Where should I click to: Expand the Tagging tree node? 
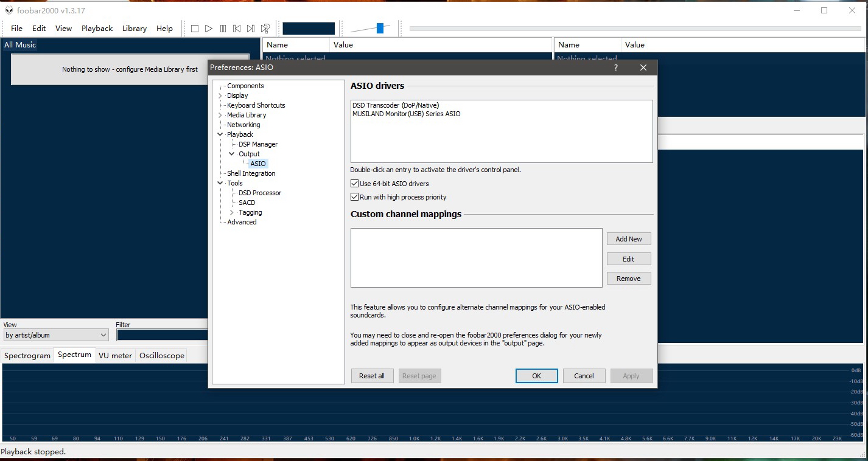[x=232, y=212]
